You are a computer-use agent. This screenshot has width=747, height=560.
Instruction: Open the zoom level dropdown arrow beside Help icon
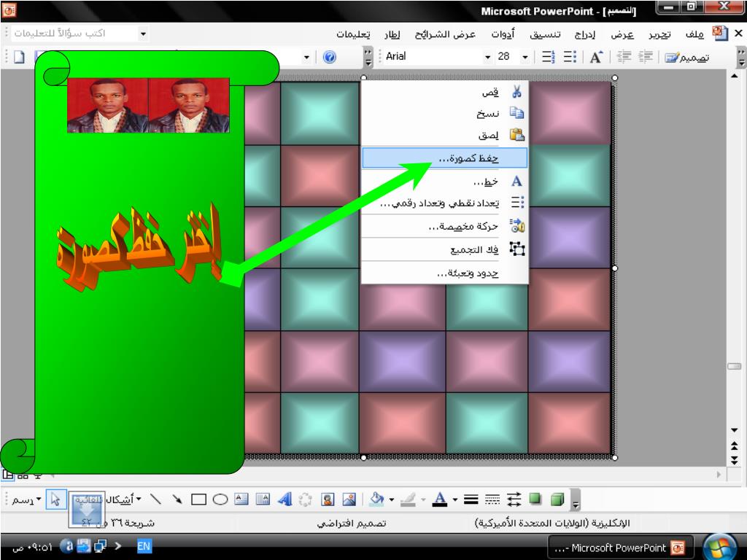[x=306, y=57]
